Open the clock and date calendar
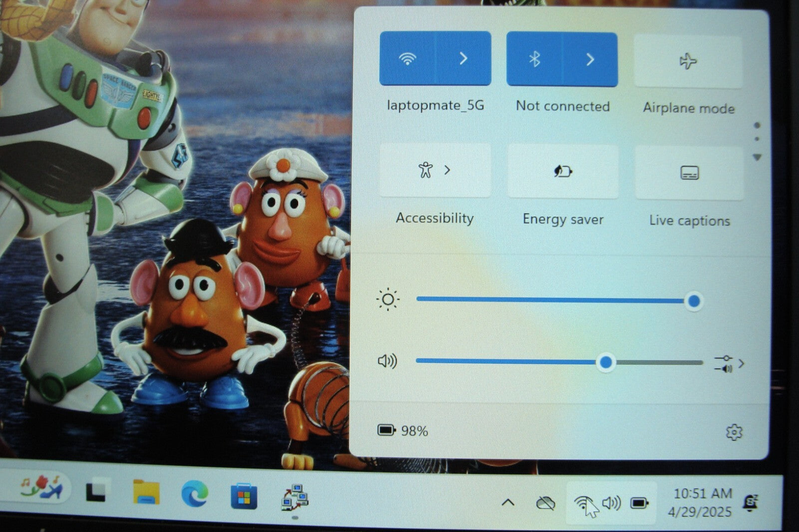The image size is (799, 532). 702,503
